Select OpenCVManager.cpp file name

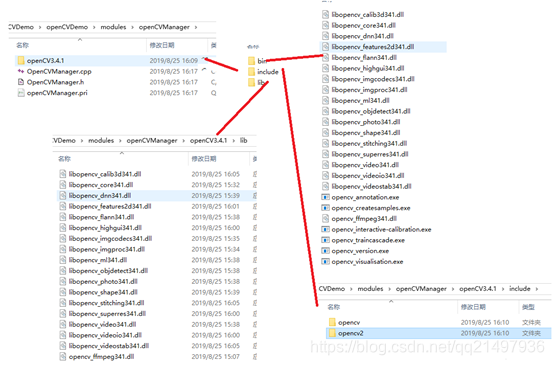click(59, 71)
